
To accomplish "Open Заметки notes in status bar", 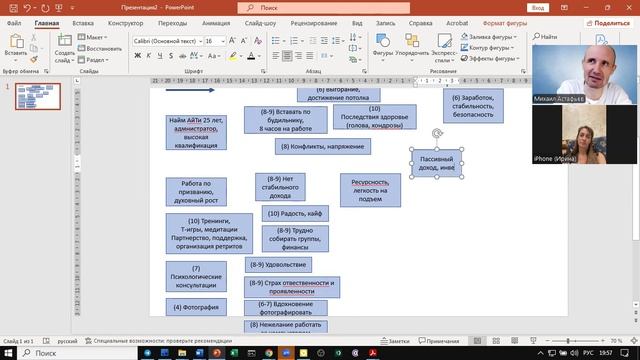I will click(395, 341).
